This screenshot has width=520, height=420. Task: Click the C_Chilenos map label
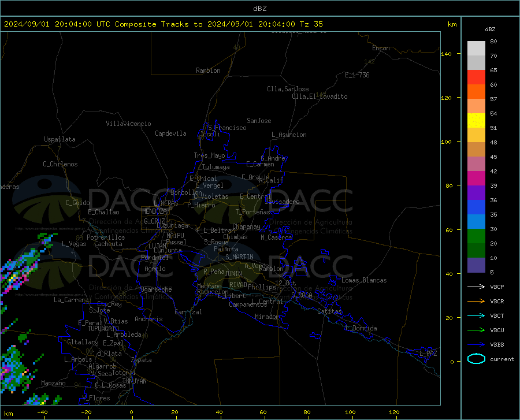pyautogui.click(x=60, y=164)
